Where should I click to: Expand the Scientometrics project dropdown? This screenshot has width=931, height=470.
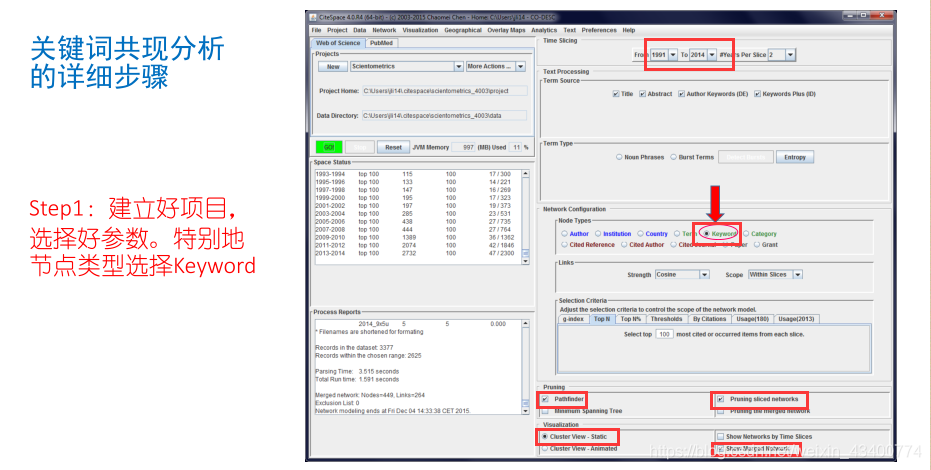[x=459, y=66]
